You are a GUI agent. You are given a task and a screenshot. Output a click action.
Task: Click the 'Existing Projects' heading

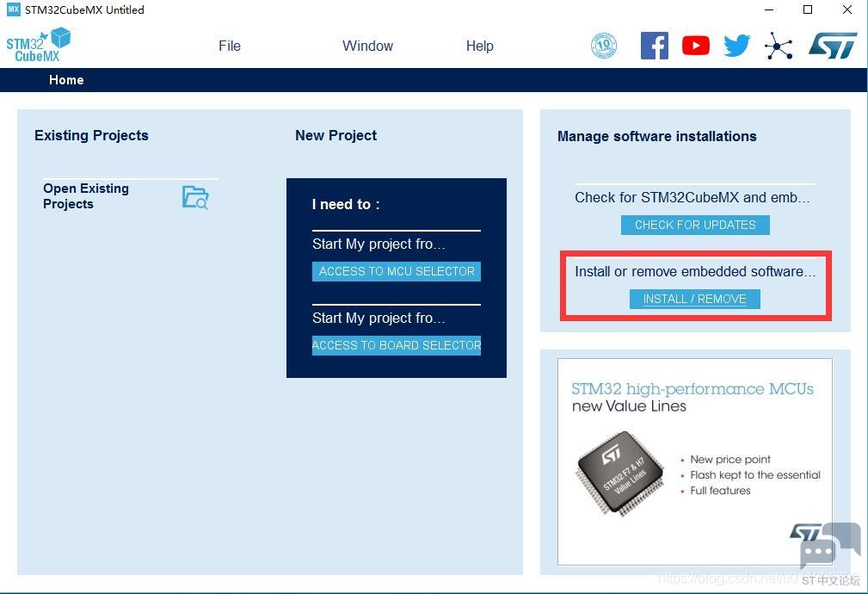pos(91,135)
